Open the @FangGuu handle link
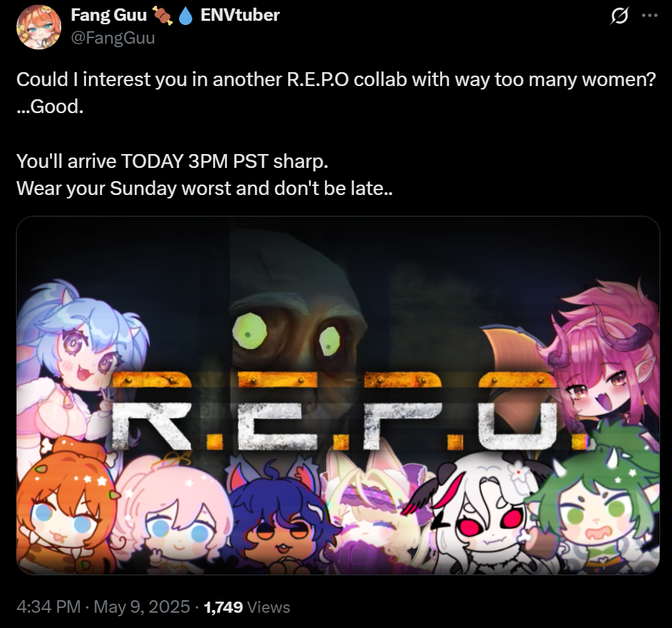672x628 pixels. point(112,38)
